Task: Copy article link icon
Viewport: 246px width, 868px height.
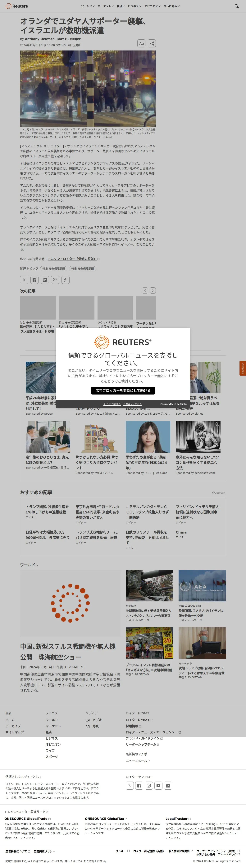Action: 66,280
